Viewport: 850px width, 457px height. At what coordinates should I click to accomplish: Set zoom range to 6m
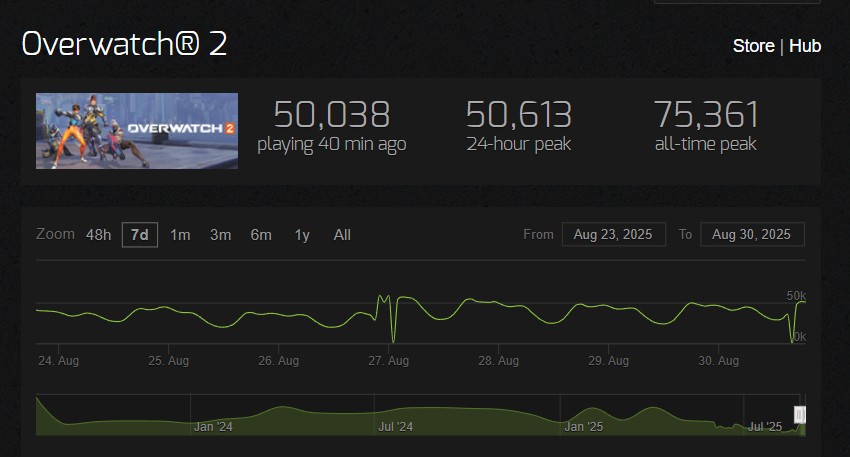[261, 235]
